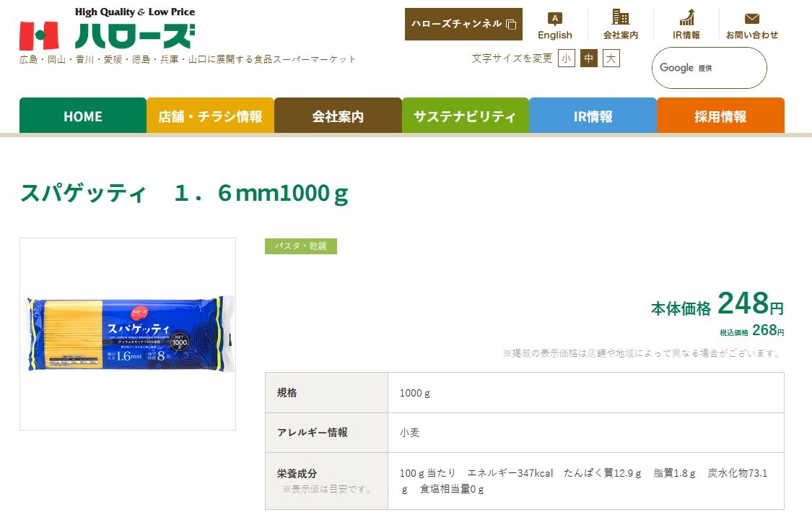
Task: Click the contact envelope icon
Action: pos(751,19)
